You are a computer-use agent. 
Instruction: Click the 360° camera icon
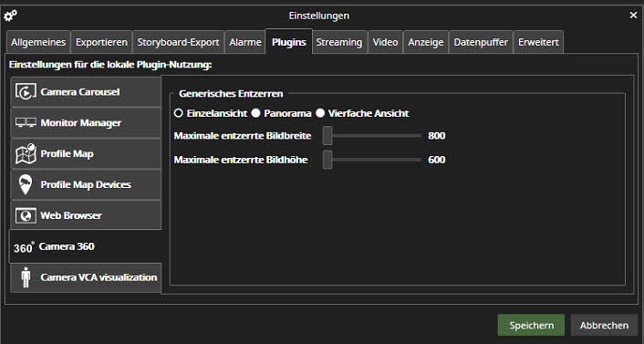pos(24,247)
